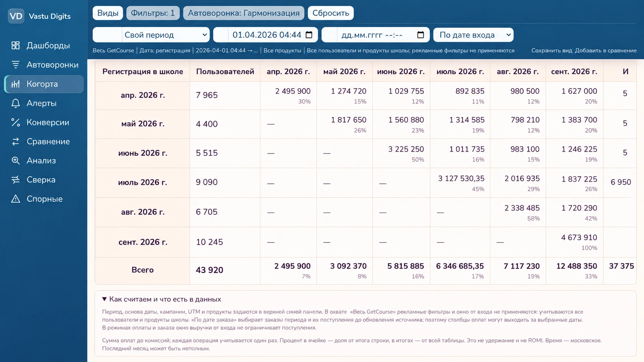Open the Алерты page
Image resolution: width=644 pixels, height=362 pixels.
44,103
